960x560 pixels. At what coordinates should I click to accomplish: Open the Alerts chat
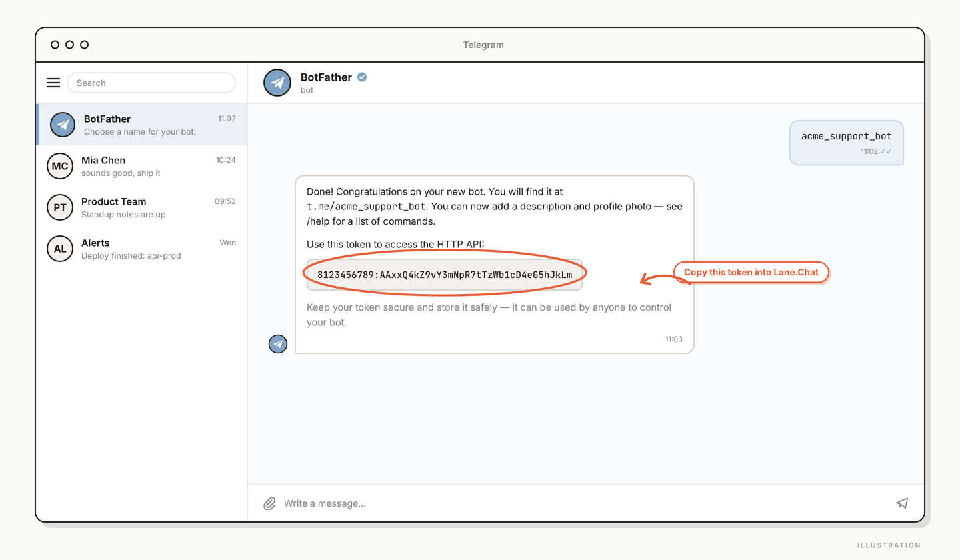point(141,249)
